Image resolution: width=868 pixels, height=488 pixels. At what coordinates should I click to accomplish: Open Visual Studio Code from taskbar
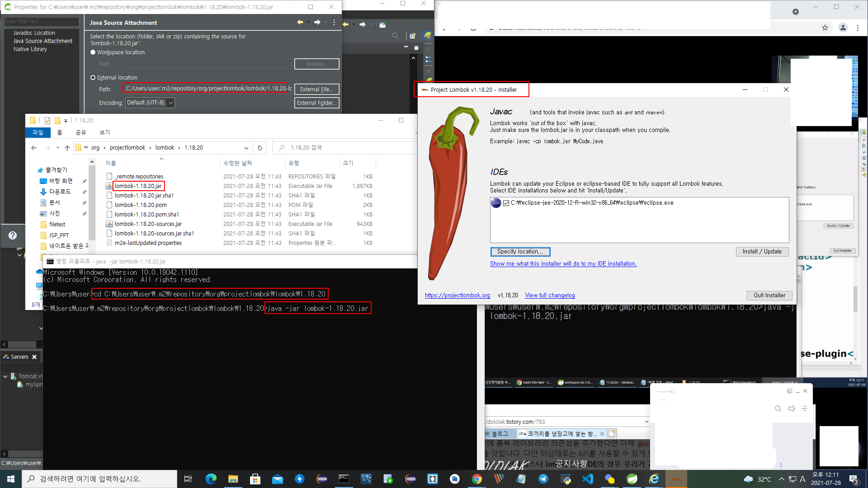coord(587,479)
